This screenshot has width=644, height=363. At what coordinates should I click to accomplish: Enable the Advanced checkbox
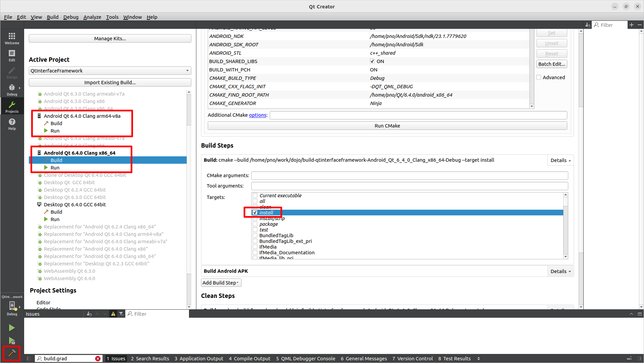[539, 77]
